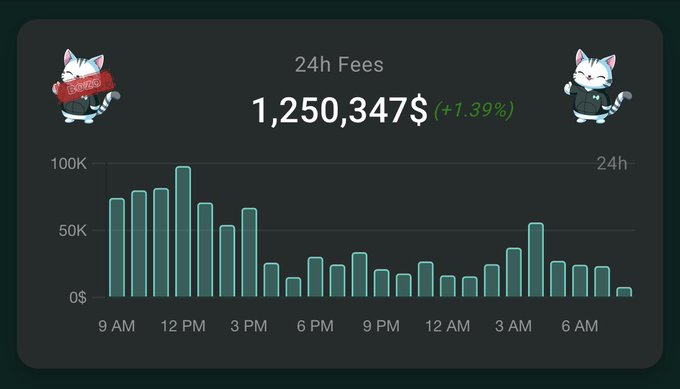
Task: Click the 24h Fees title
Action: coord(339,65)
